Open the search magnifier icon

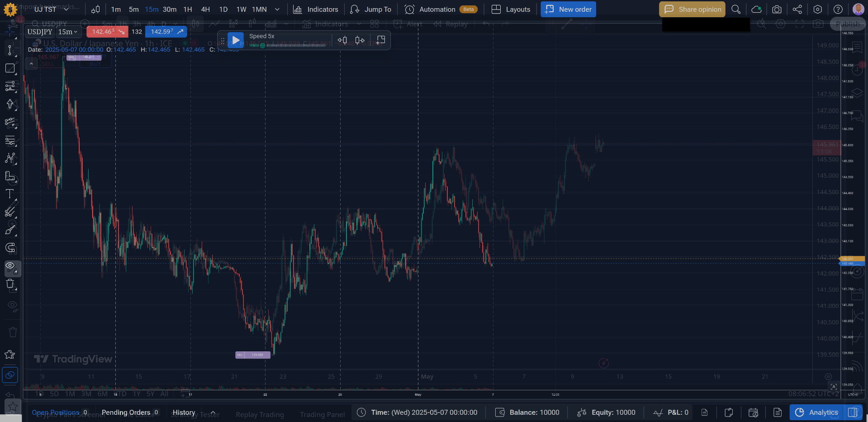(x=736, y=10)
